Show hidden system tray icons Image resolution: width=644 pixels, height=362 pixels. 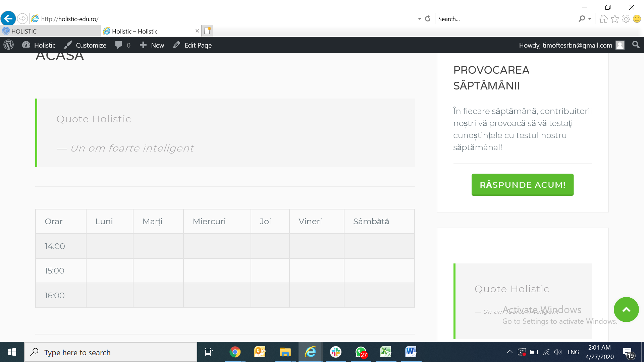[509, 352]
